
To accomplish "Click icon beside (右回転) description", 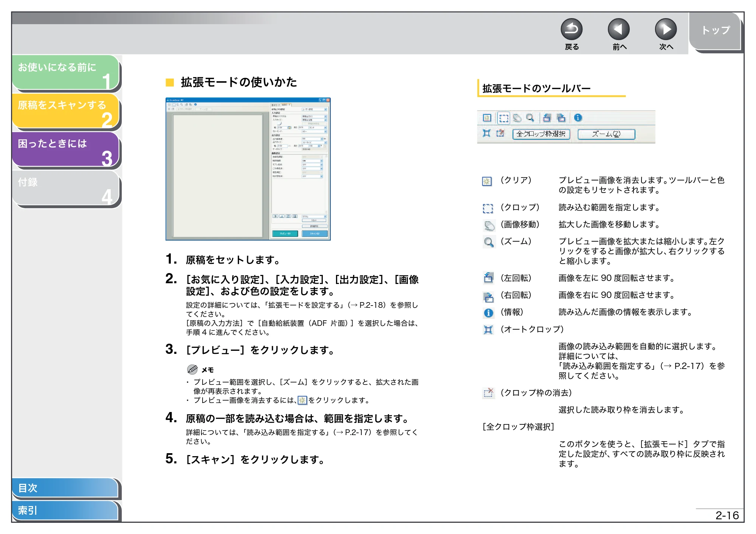I will (488, 297).
